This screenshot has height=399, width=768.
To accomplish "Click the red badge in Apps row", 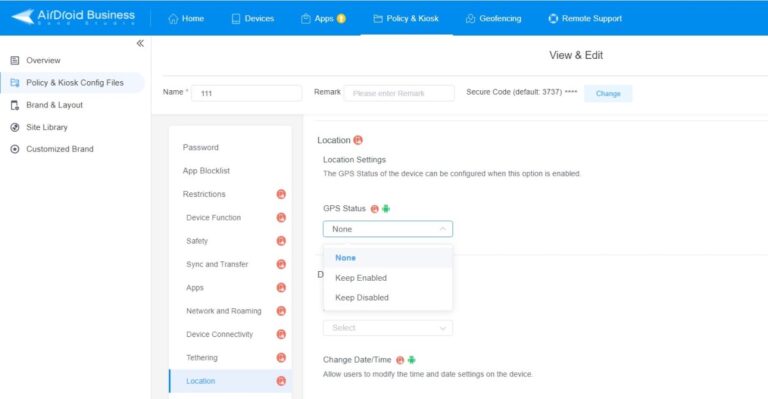I will [281, 288].
